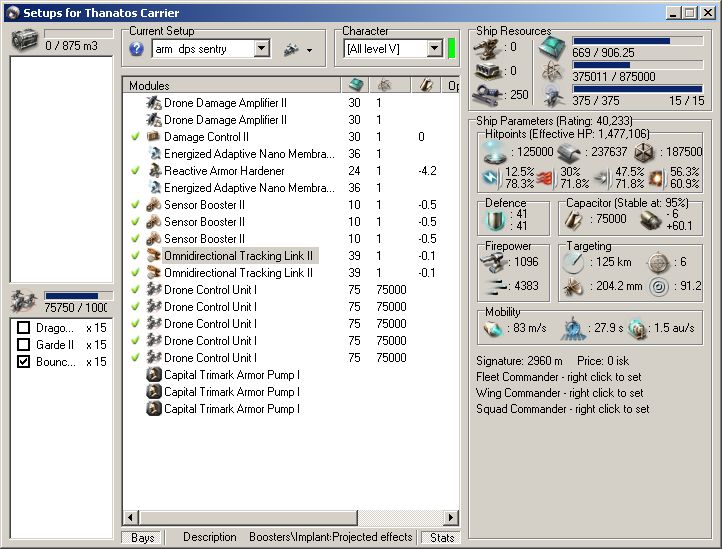Click the drone bay capacity bar
Screen dimensions: 722x549
click(79, 296)
